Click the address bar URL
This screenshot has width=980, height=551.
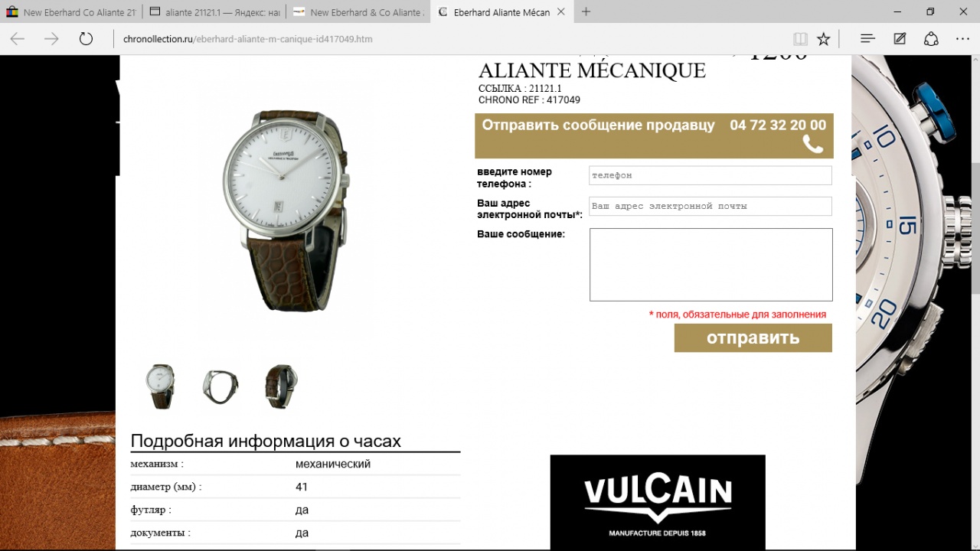[248, 39]
